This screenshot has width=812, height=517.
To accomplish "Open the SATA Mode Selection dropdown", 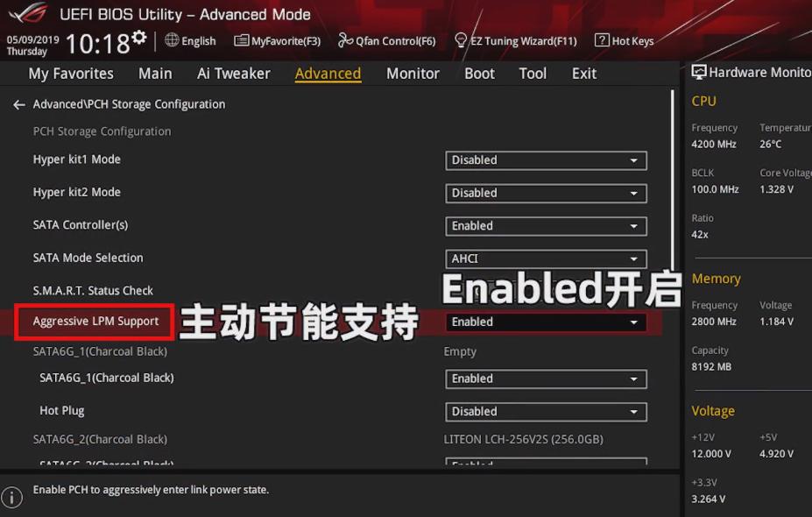I will pos(546,258).
